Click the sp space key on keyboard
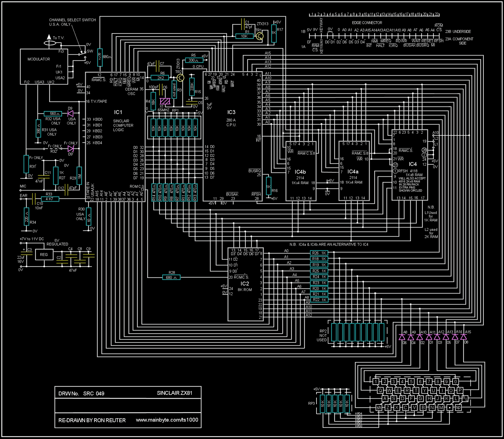504x439 pixels. coord(458,407)
